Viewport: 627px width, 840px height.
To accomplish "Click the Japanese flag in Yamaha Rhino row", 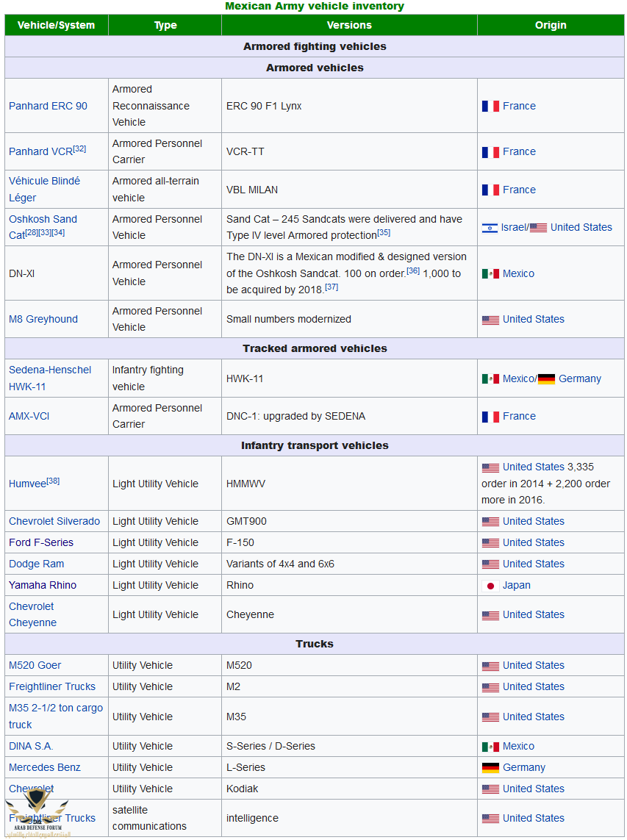I will point(490,586).
